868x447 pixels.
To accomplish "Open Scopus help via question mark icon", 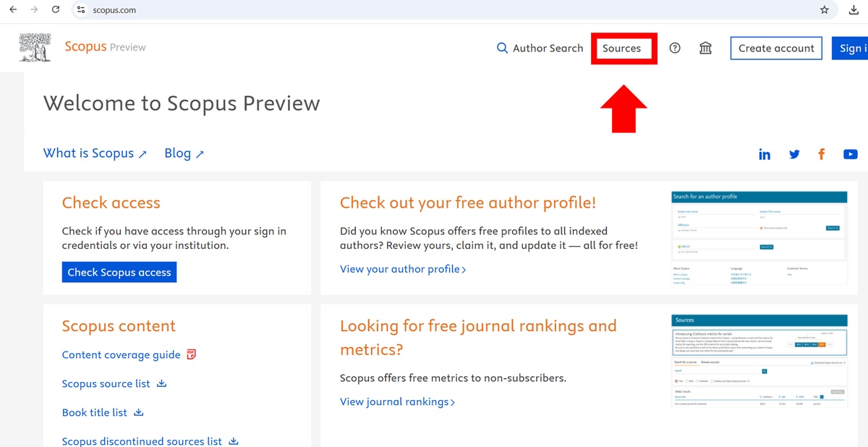I will (x=675, y=48).
